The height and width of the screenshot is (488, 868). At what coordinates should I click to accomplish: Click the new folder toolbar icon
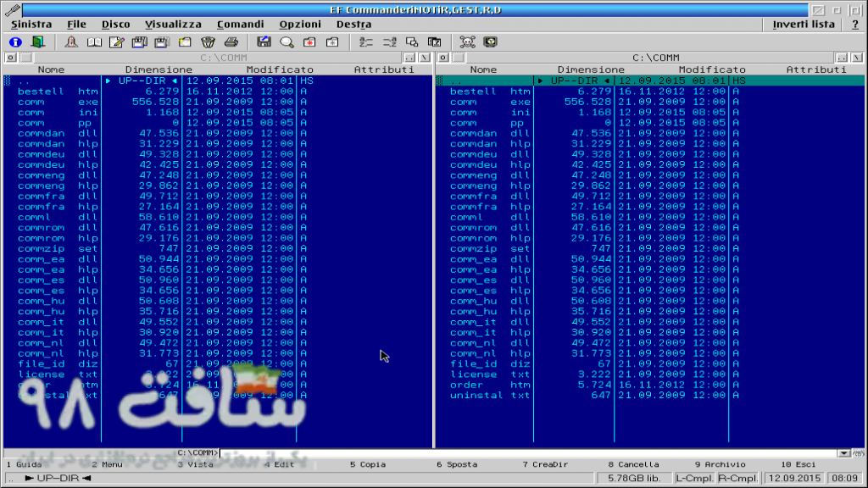(x=185, y=42)
